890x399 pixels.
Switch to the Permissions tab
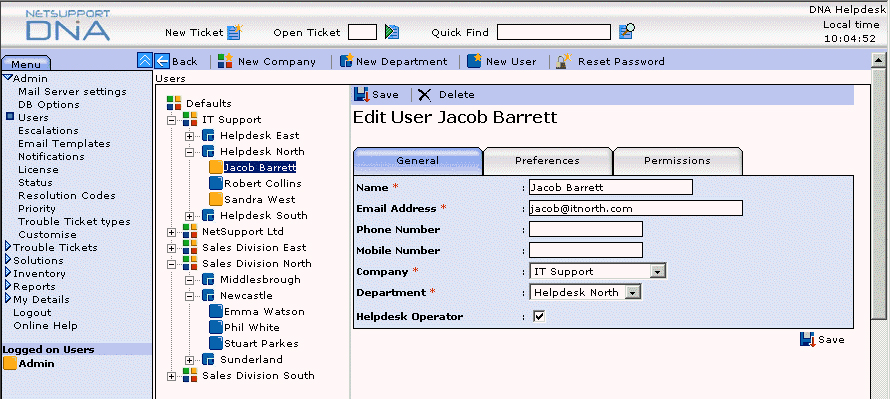tap(677, 161)
